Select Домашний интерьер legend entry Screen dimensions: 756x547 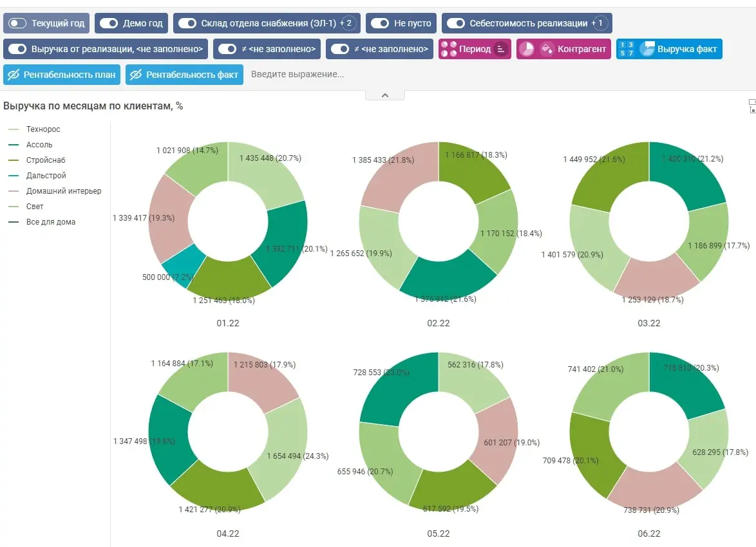tap(55, 191)
